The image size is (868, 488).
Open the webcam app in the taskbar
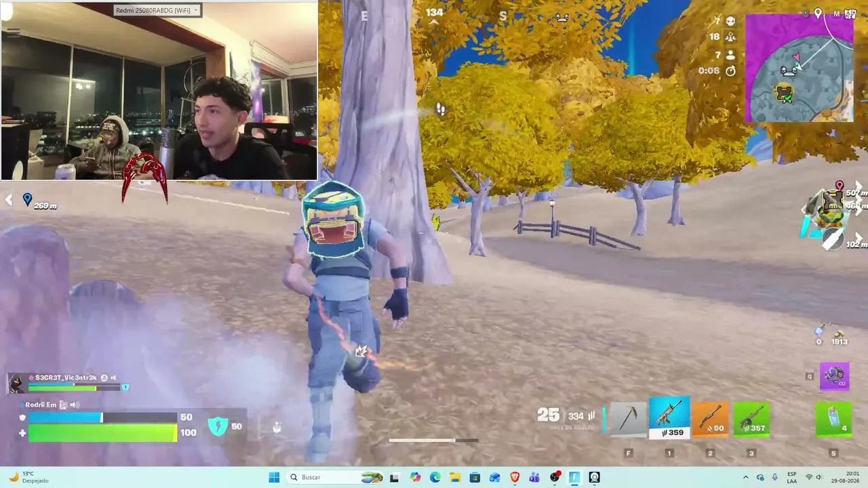tap(595, 477)
